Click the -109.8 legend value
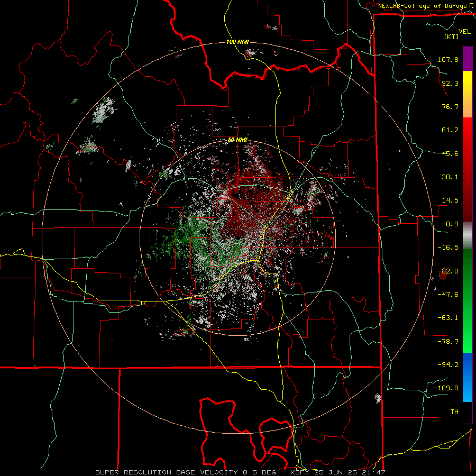 [x=446, y=388]
